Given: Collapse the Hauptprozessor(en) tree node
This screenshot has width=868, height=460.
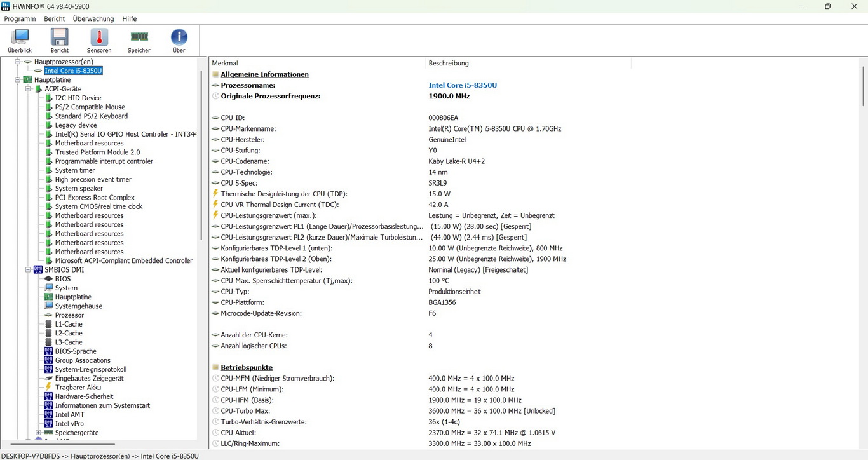Looking at the screenshot, I should pyautogui.click(x=18, y=62).
